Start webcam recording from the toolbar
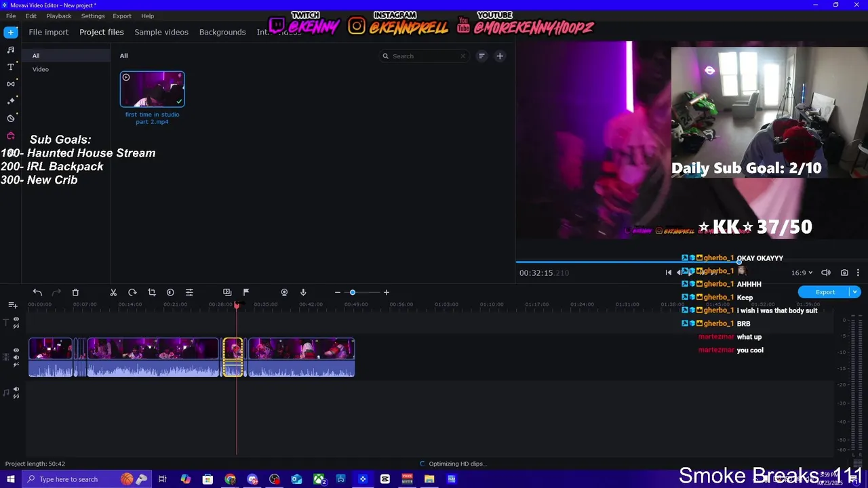 284,292
